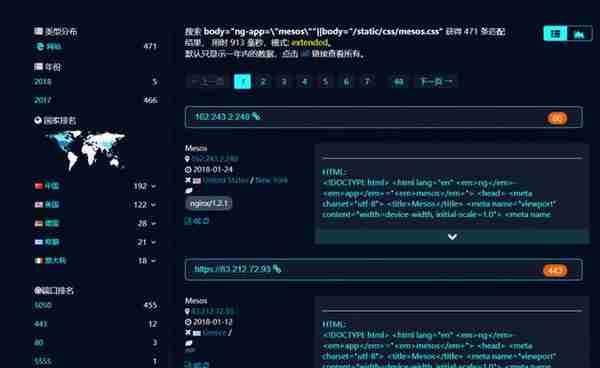Select the nginx/1.2.1 server tag
Screen dimensions: 600x368
209,203
